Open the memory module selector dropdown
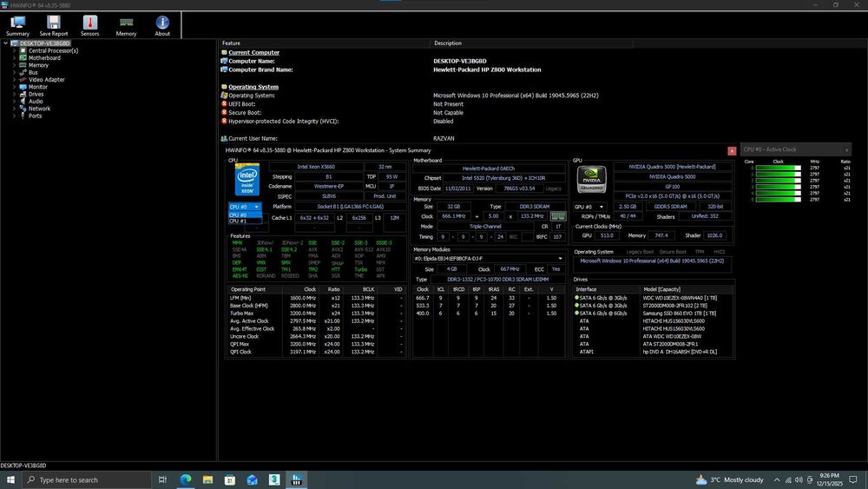Viewport: 868px width, 489px height. click(489, 259)
